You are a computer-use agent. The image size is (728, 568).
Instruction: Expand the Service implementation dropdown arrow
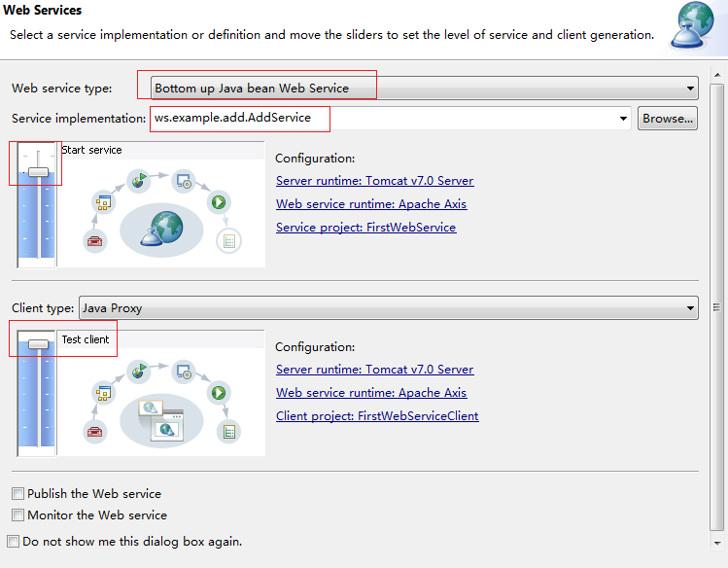(624, 119)
